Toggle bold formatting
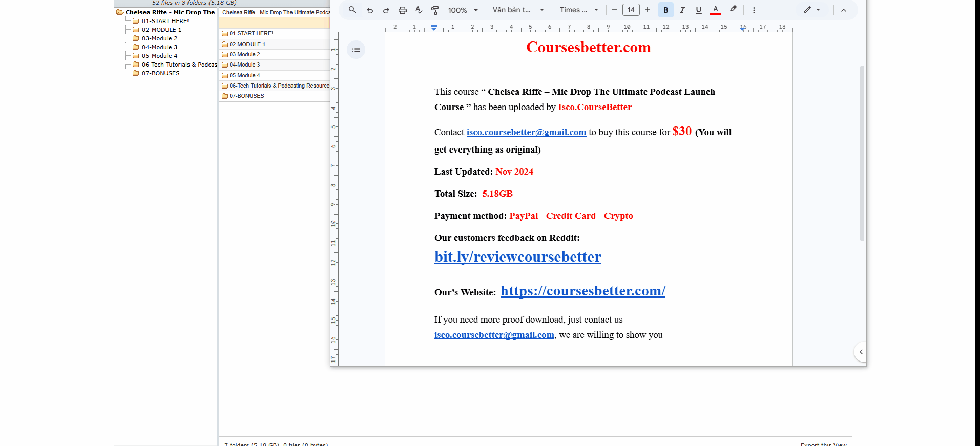 [665, 10]
